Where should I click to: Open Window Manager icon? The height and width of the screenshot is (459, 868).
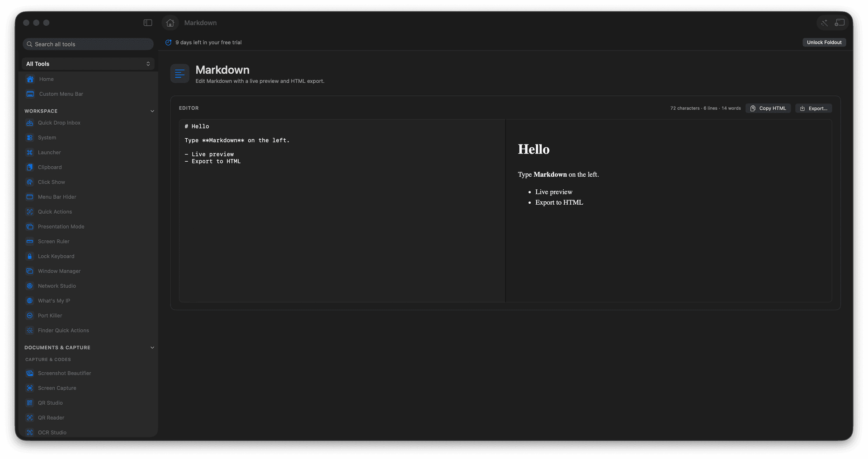[x=30, y=271]
